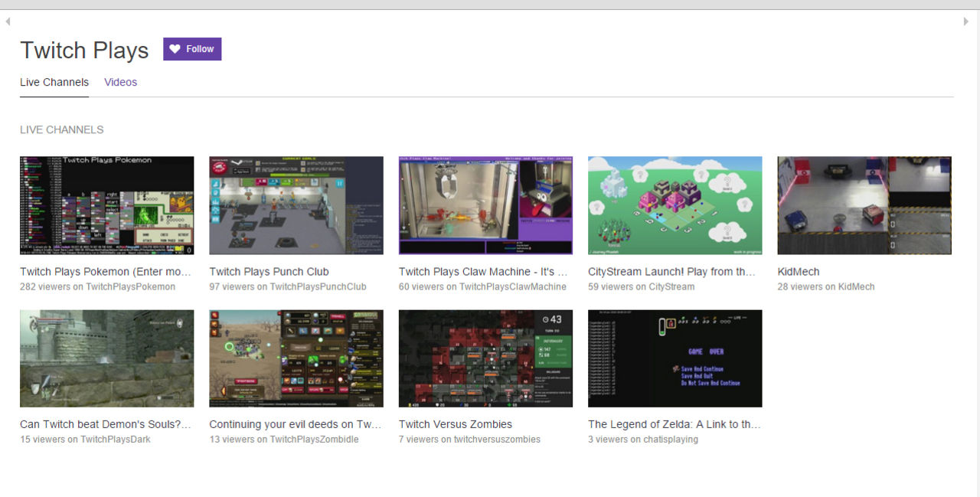Click the back arrow at top-left edge
The width and height of the screenshot is (980, 497).
[x=7, y=21]
